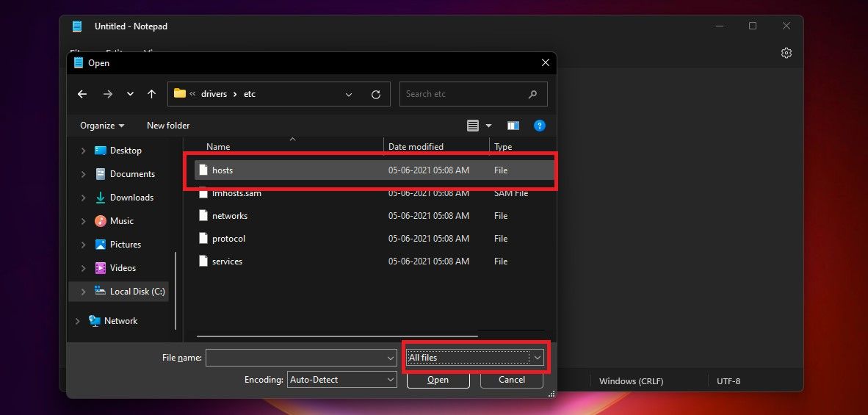Select the hosts file

coord(375,170)
